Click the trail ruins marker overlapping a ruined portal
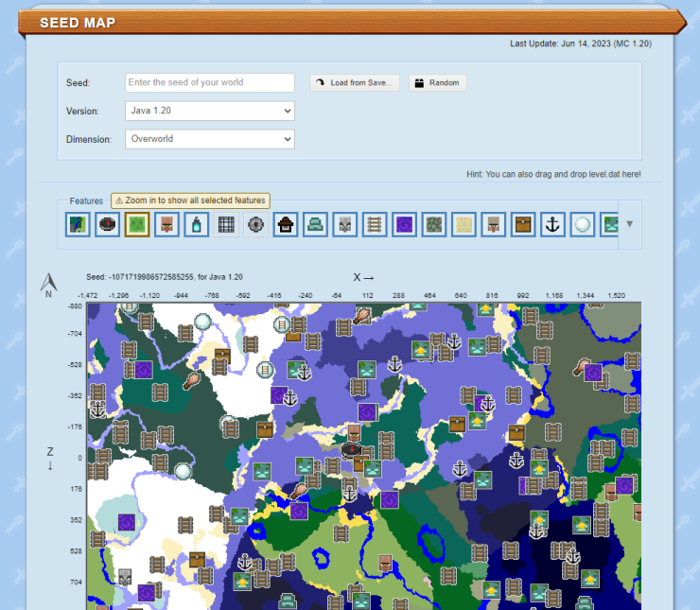Image resolution: width=700 pixels, height=610 pixels. click(x=581, y=367)
